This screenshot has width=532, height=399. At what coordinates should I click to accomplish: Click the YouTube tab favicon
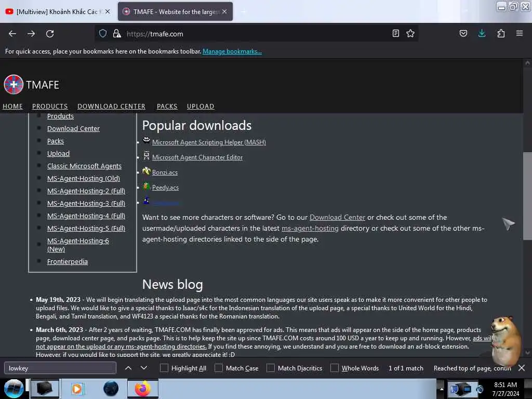tap(9, 11)
